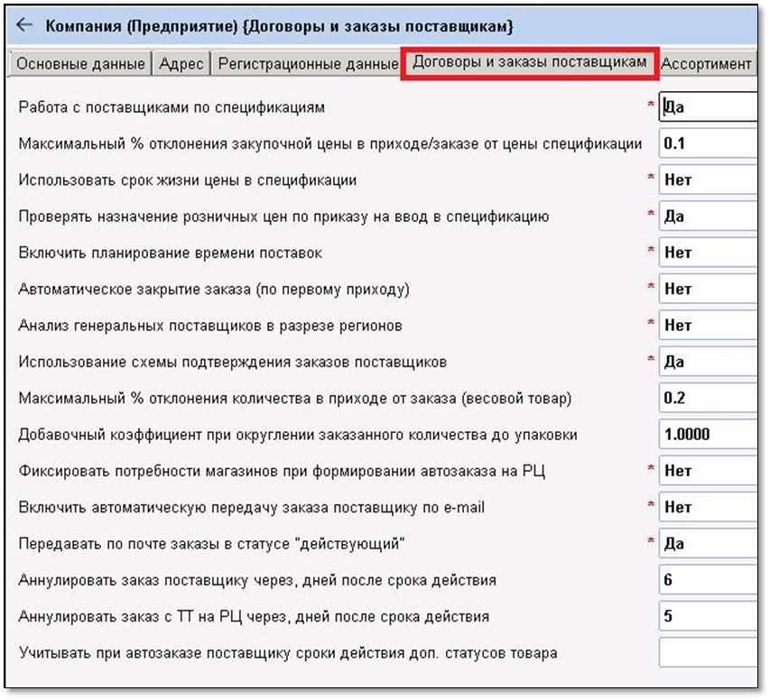Change 'Проверять назначение розничных цен' value
The width and height of the screenshot is (770, 700).
coord(708,216)
